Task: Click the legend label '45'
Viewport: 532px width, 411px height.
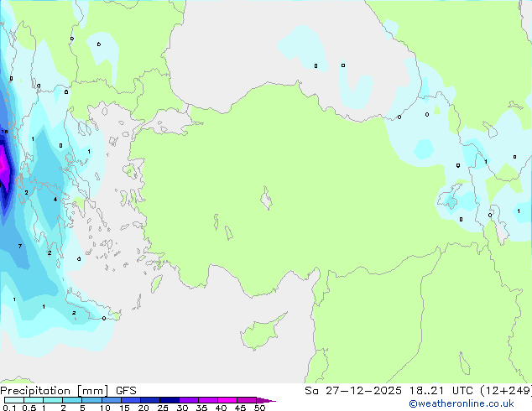Action: [x=240, y=408]
